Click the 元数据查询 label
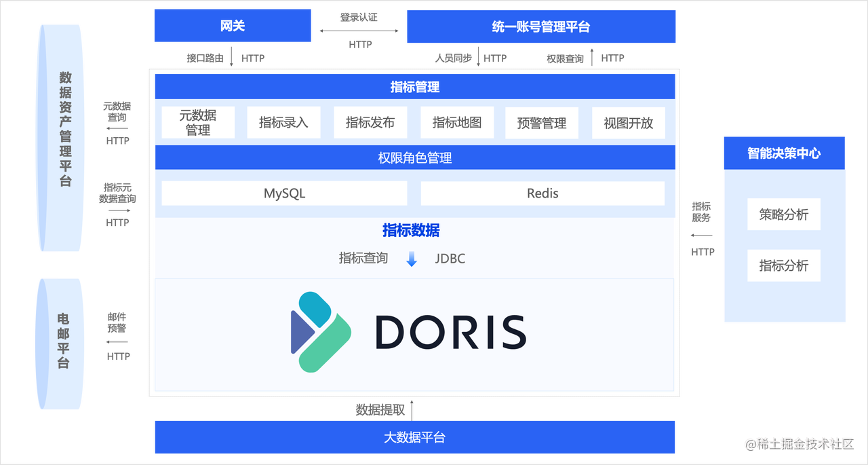868x465 pixels. click(117, 112)
